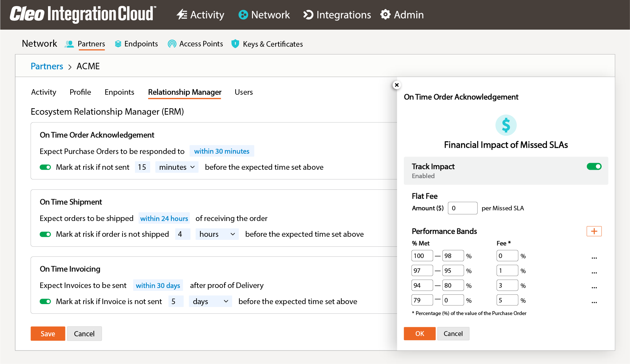Image resolution: width=630 pixels, height=364 pixels.
Task: Click the Admin gear icon
Action: click(385, 14)
